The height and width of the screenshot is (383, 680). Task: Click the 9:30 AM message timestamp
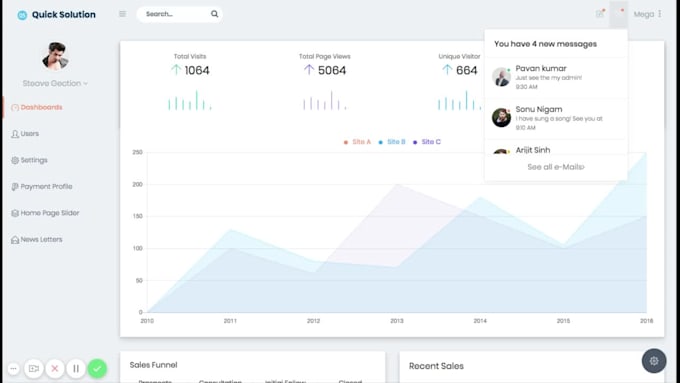point(526,87)
